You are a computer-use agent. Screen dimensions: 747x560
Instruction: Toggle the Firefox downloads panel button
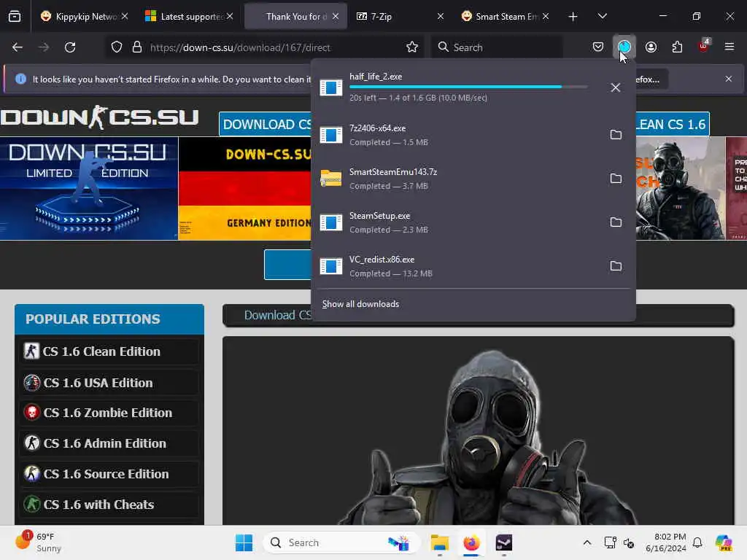pos(624,47)
